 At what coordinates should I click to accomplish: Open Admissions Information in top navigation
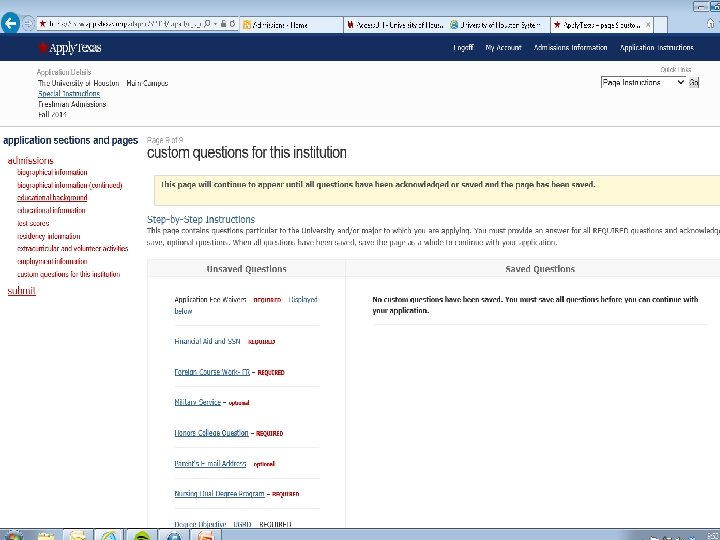(x=570, y=47)
